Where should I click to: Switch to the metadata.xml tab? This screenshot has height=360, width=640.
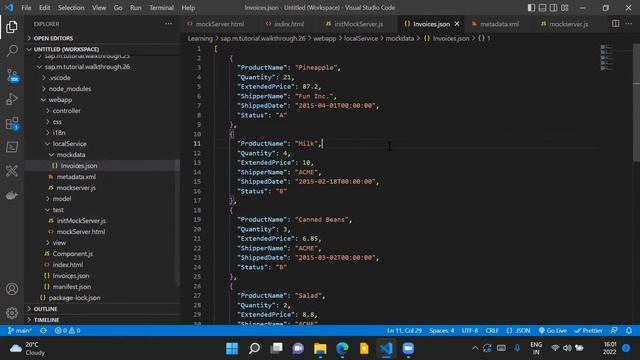click(495, 24)
